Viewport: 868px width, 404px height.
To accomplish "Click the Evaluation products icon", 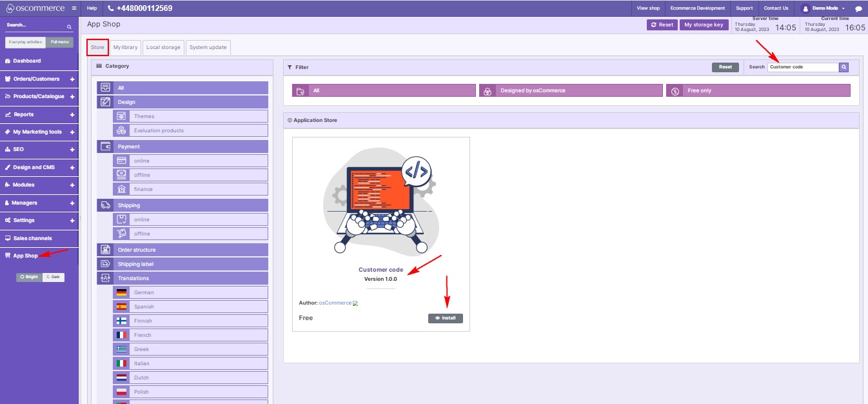I will (x=121, y=130).
